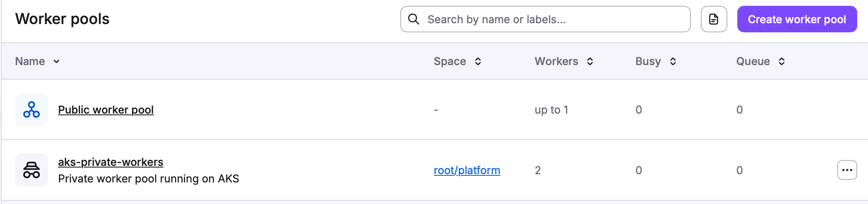Screen dimensions: 868x204
Task: Focus the search by name or labels field
Action: click(x=545, y=19)
